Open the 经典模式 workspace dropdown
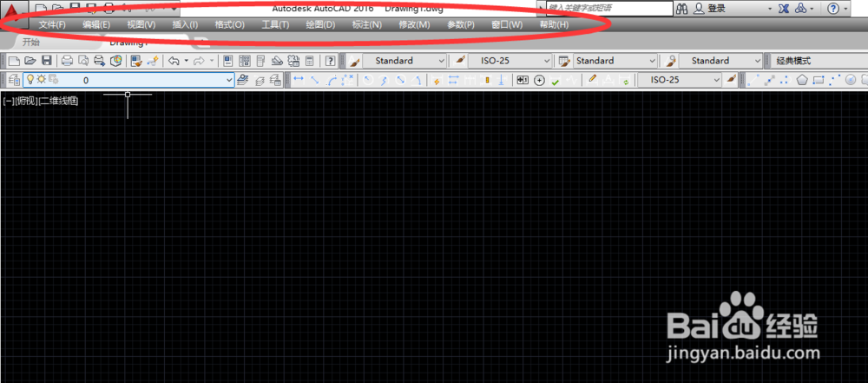The width and height of the screenshot is (868, 383). [819, 61]
